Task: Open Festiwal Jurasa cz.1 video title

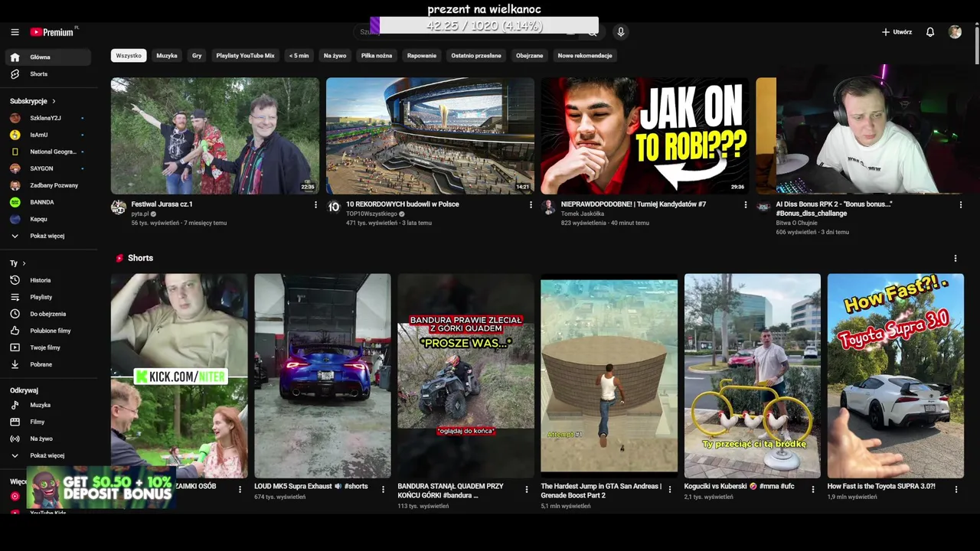Action: 162,204
